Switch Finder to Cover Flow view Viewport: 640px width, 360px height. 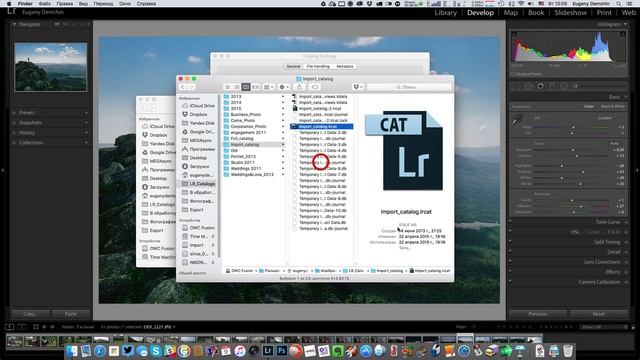pos(255,87)
